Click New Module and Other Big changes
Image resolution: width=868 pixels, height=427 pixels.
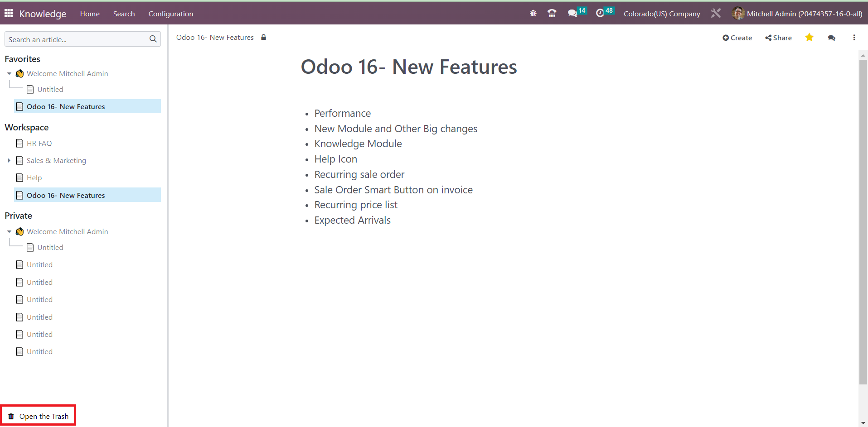click(396, 129)
